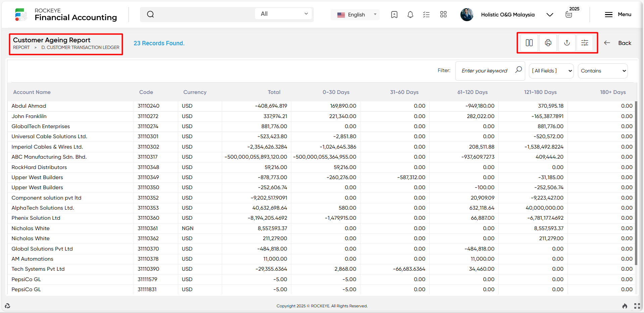
Task: Click code 31110362 for Nicholas White
Action: 148,239
